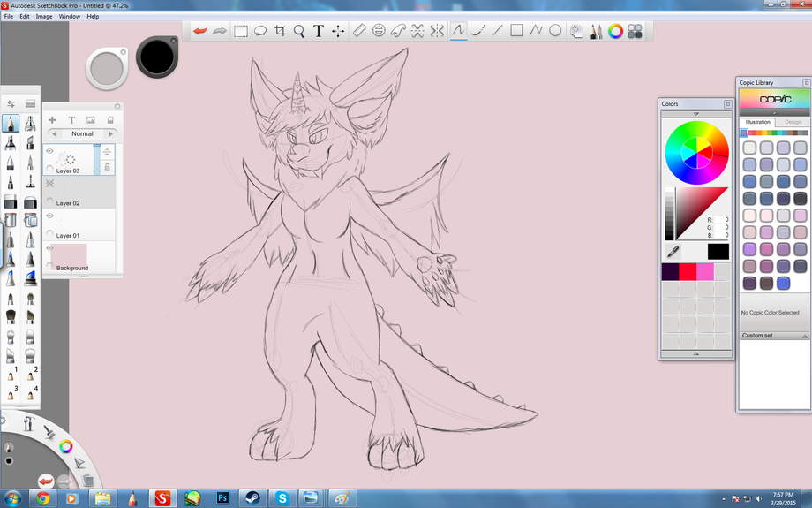
Task: Click Layer 02 marking-menu radio circle
Action: pyautogui.click(x=49, y=201)
